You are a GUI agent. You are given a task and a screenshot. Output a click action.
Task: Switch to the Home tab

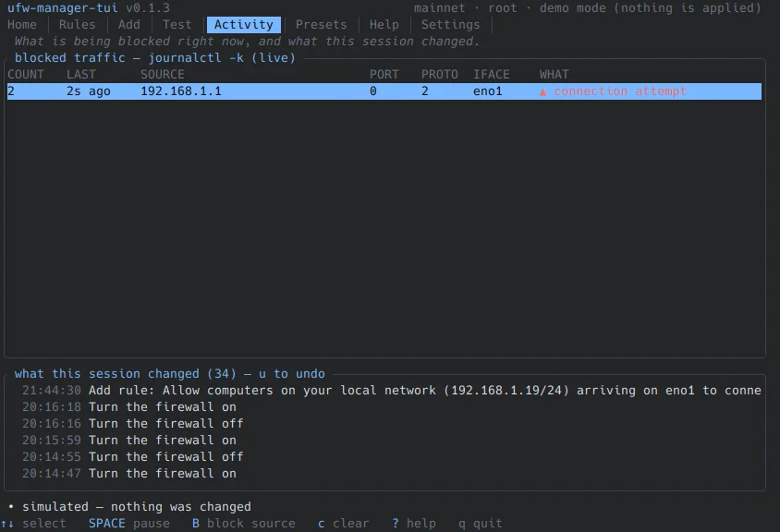click(22, 24)
